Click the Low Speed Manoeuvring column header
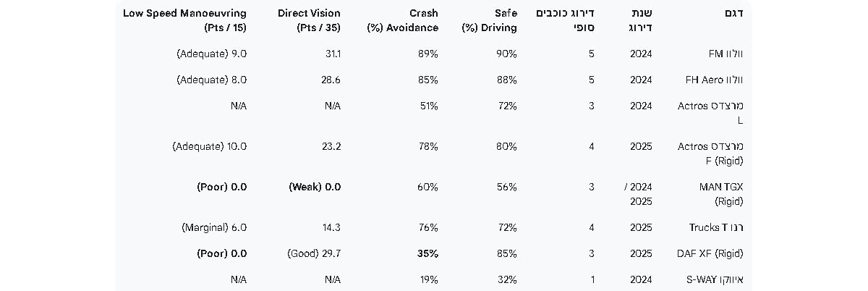The width and height of the screenshot is (868, 291). coord(184,20)
